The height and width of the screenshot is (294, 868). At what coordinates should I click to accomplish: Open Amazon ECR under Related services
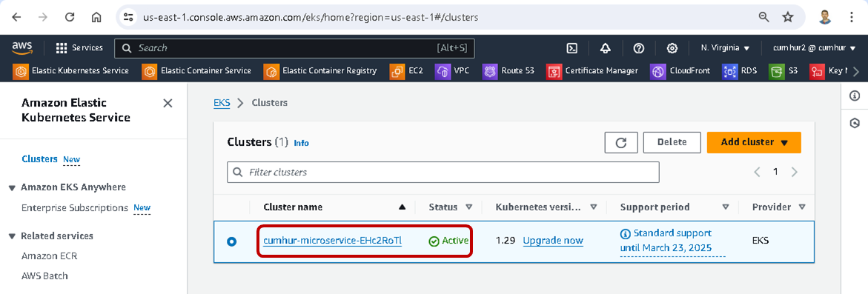point(49,256)
